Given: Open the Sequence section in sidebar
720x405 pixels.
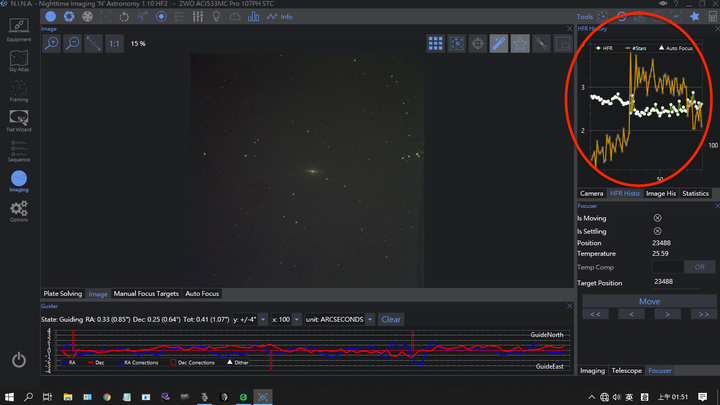Looking at the screenshot, I should coord(19,151).
